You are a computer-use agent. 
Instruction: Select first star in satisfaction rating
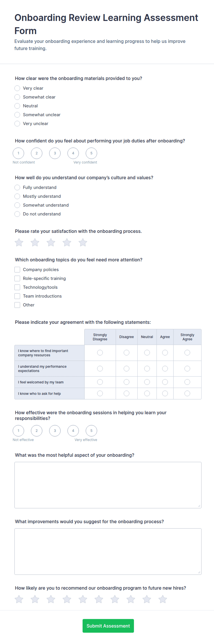pyautogui.click(x=19, y=242)
